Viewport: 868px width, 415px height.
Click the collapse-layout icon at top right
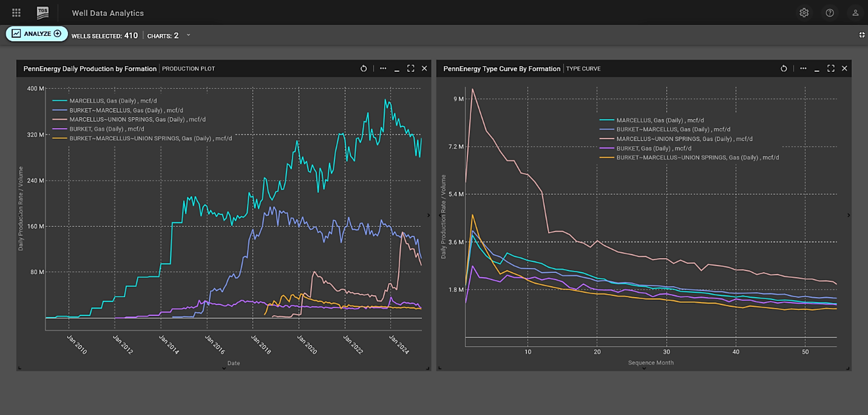click(x=862, y=35)
